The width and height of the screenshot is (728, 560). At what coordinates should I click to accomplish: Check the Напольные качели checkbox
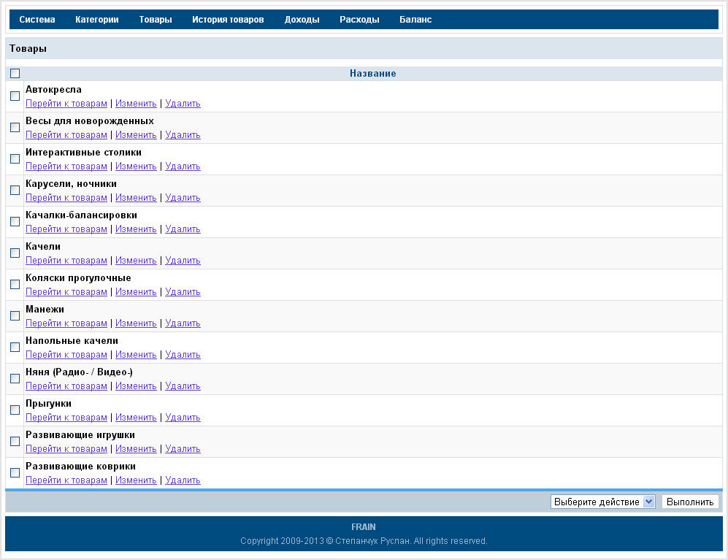pyautogui.click(x=15, y=347)
